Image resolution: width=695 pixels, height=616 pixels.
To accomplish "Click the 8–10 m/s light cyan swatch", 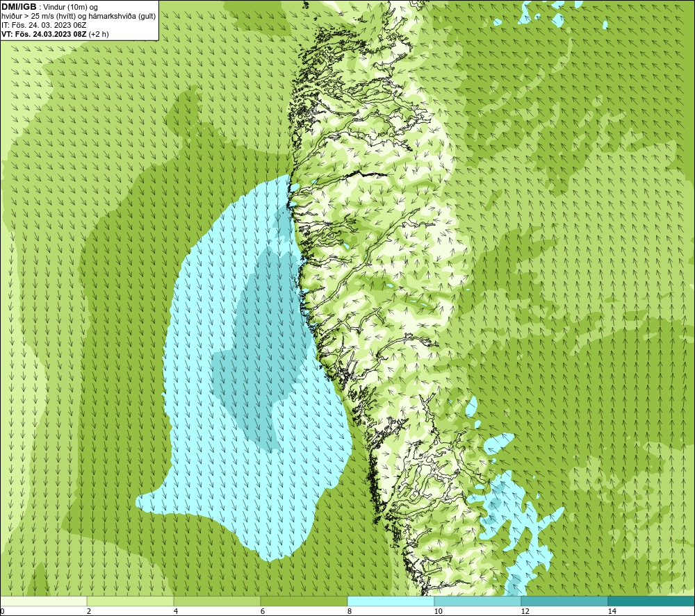I will coord(391,601).
